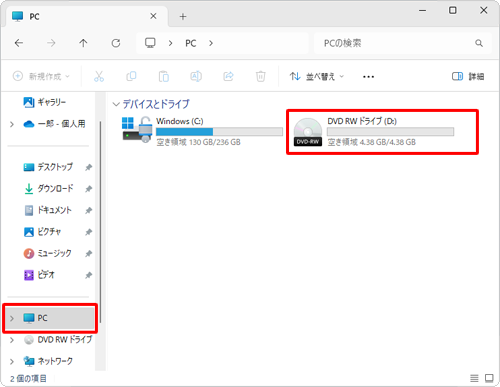500x387 pixels.
Task: Expand the 一郎 - 個人用 tree node
Action: click(12, 124)
